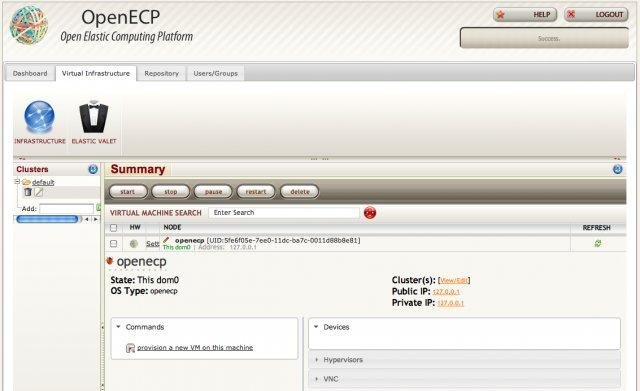Expand the VNC section
The height and width of the screenshot is (391, 640).
coord(317,379)
